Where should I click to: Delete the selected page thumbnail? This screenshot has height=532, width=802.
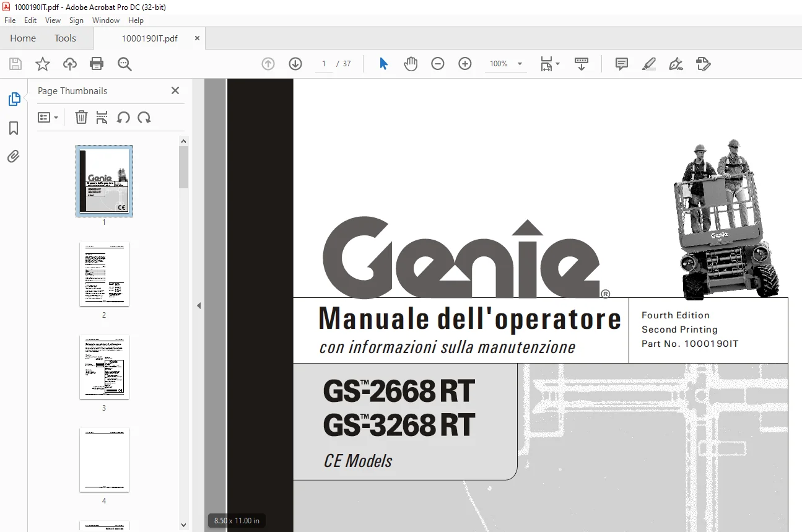click(81, 117)
